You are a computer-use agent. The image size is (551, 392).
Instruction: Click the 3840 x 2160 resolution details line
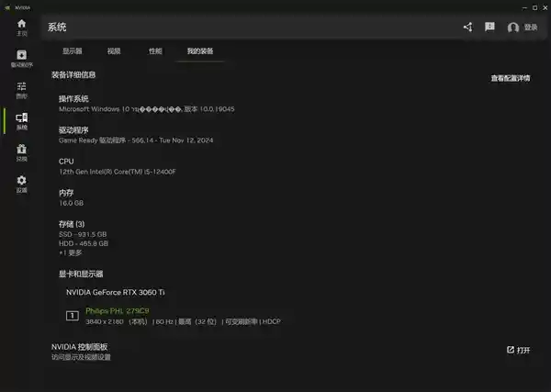point(183,321)
